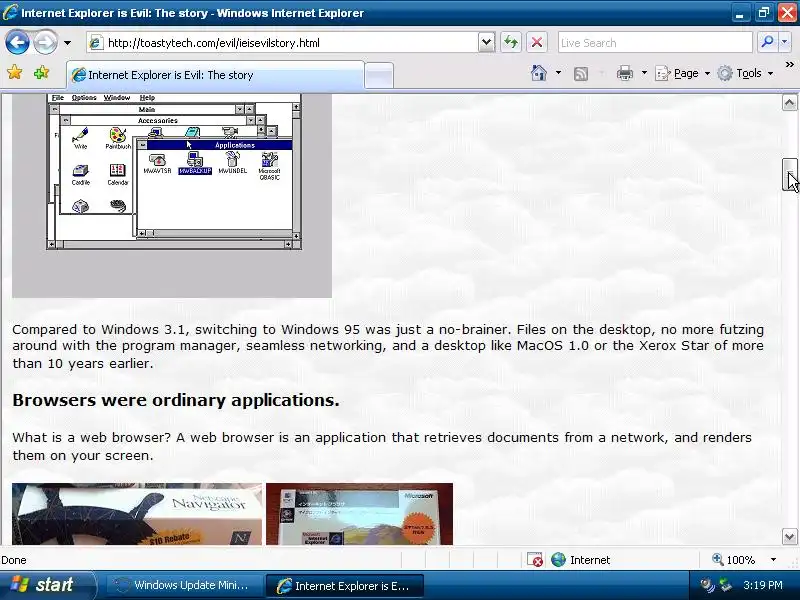
Task: Click the network connection tray icon
Action: [x=726, y=585]
